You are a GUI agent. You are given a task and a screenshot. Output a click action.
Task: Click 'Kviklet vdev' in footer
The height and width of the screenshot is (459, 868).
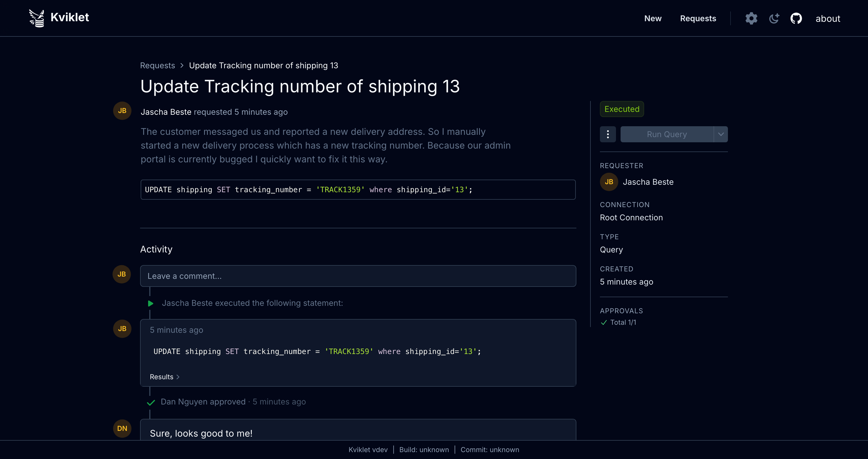(368, 450)
